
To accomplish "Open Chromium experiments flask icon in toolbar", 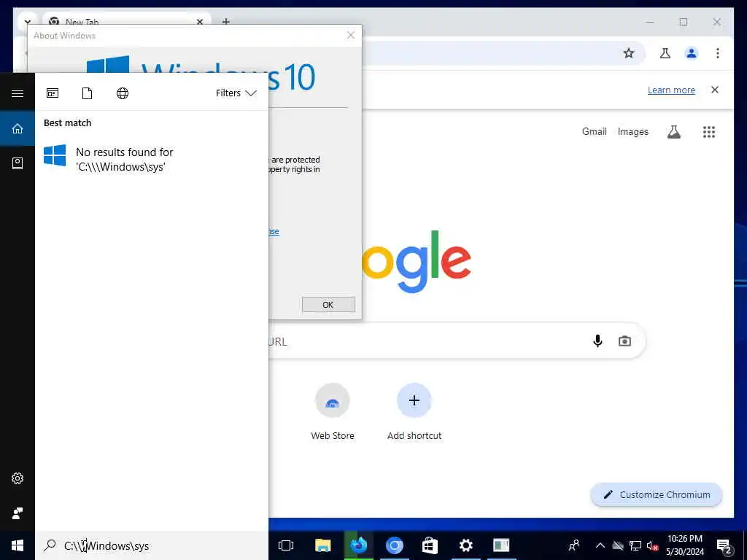I will pyautogui.click(x=665, y=53).
